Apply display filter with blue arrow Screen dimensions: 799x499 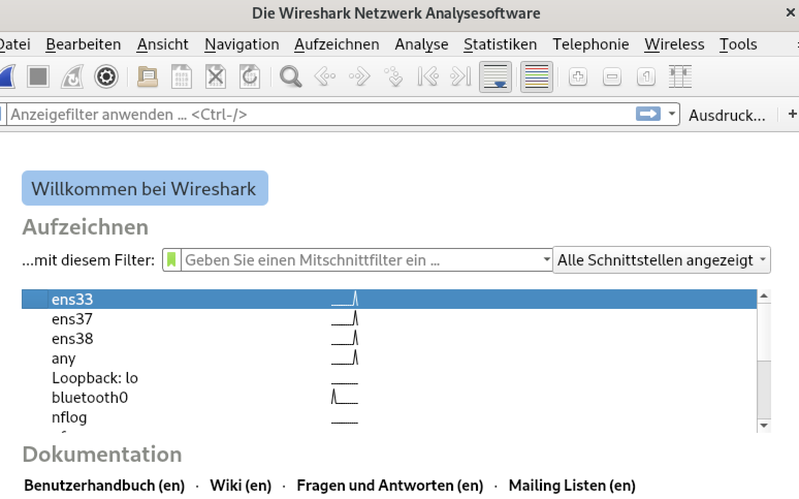(x=648, y=114)
